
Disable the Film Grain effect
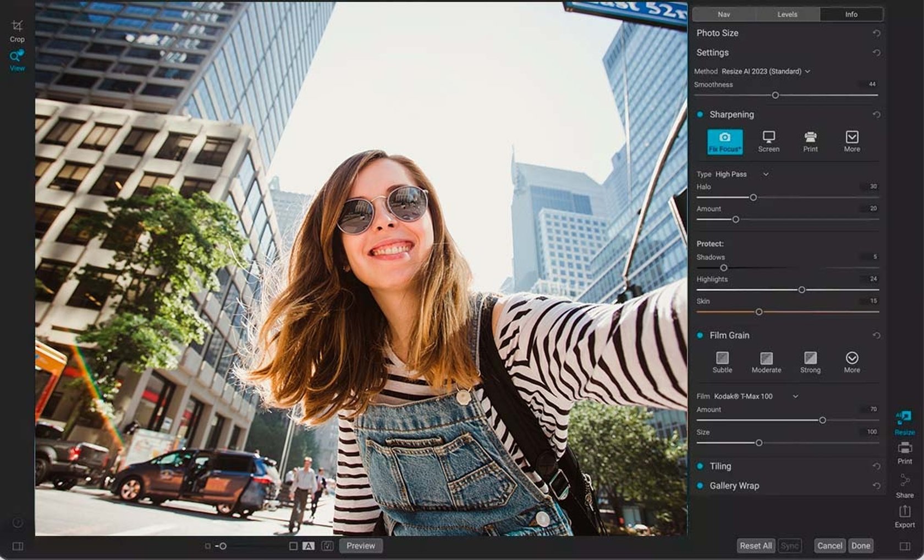[x=700, y=335]
